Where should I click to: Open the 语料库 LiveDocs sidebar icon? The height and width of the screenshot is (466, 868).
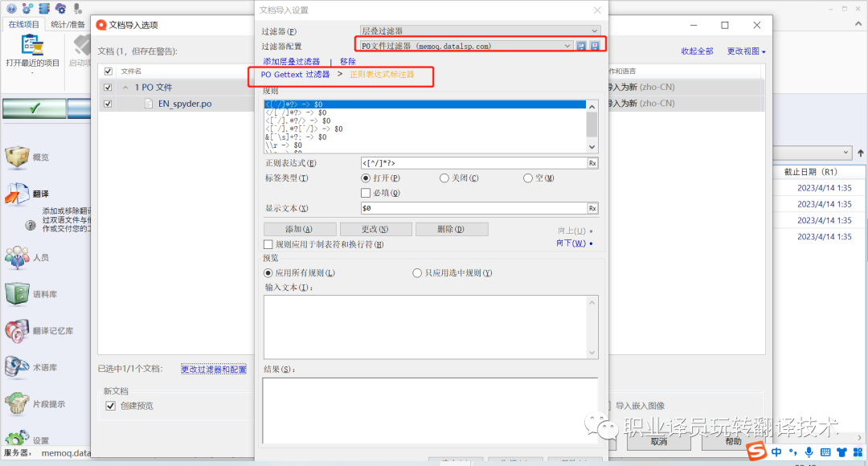point(17,294)
